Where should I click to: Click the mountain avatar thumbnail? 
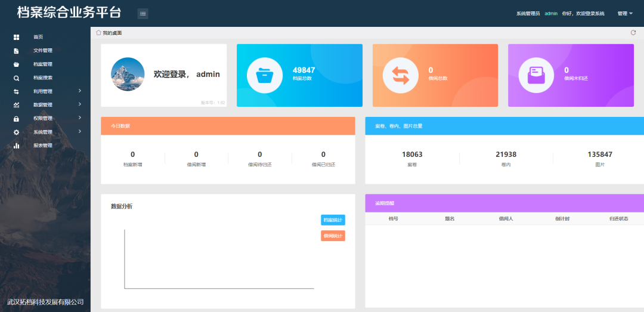click(x=128, y=74)
